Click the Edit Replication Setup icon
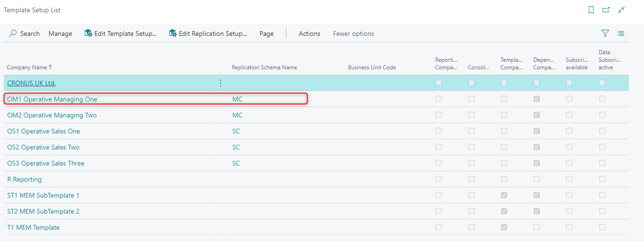 173,33
